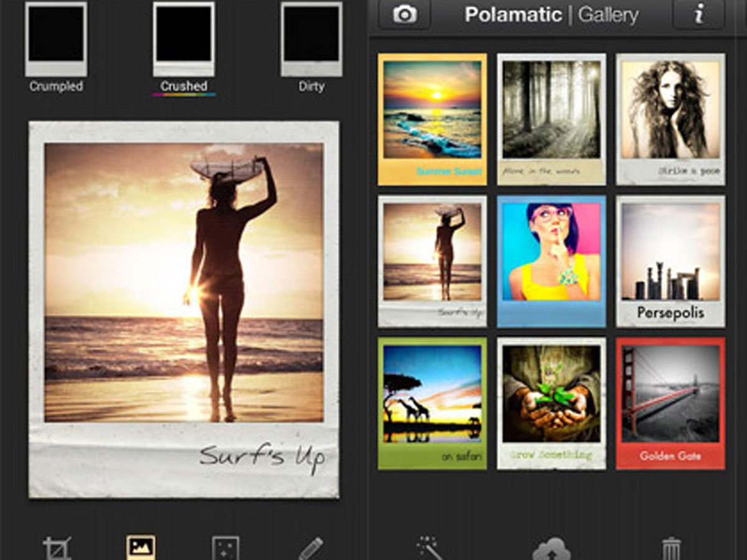Open the camera from the gallery header
Image resolution: width=747 pixels, height=560 pixels.
(405, 14)
